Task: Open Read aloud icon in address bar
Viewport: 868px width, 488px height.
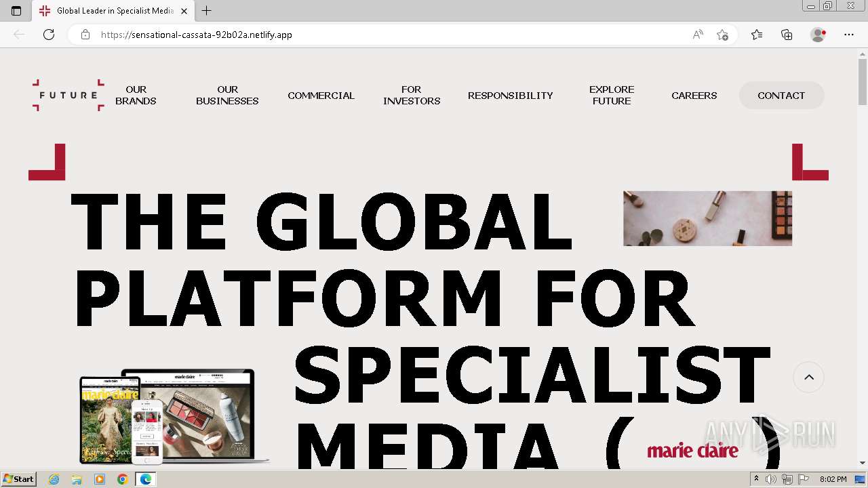Action: (x=697, y=35)
